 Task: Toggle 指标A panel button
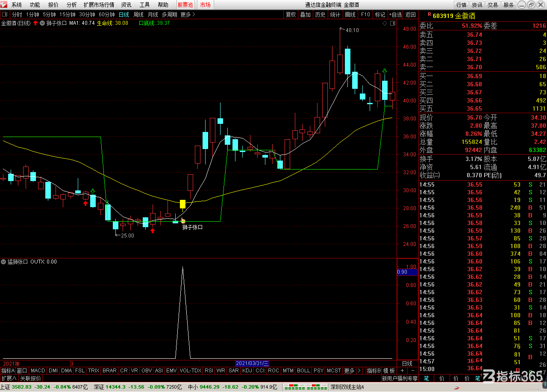coord(8,371)
